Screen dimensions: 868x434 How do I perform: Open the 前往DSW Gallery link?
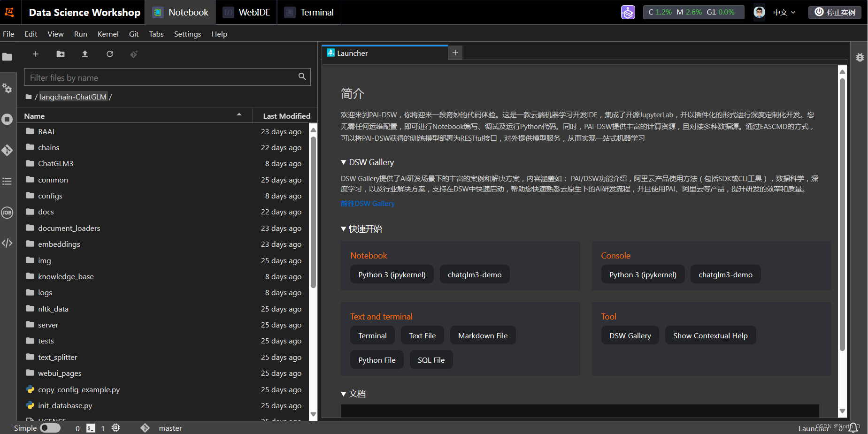368,204
